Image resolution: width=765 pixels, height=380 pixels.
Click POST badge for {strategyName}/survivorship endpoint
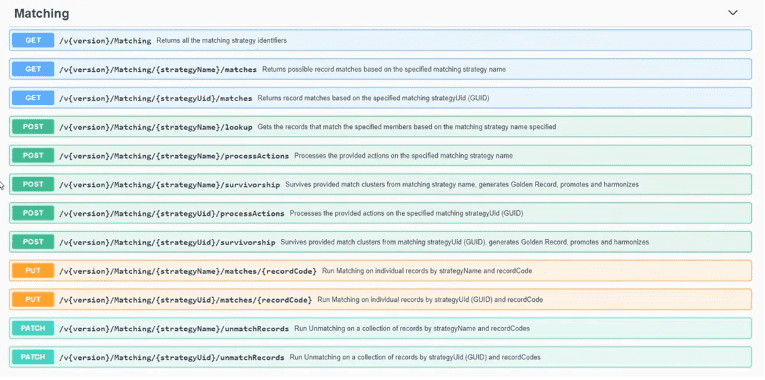(x=33, y=184)
